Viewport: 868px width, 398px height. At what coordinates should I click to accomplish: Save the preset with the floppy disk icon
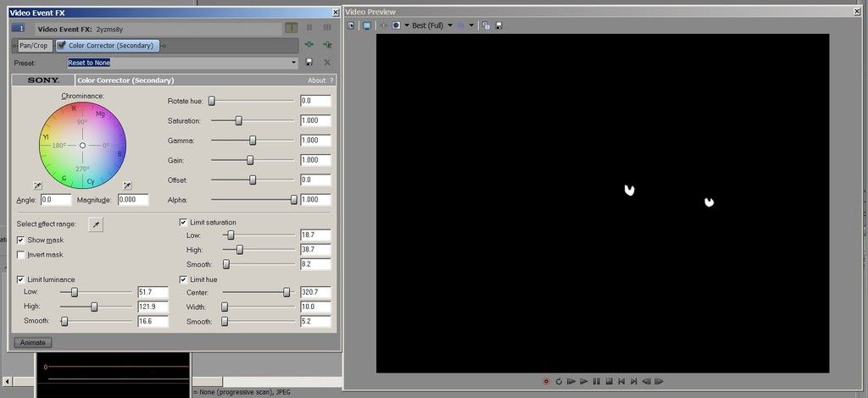coord(309,63)
